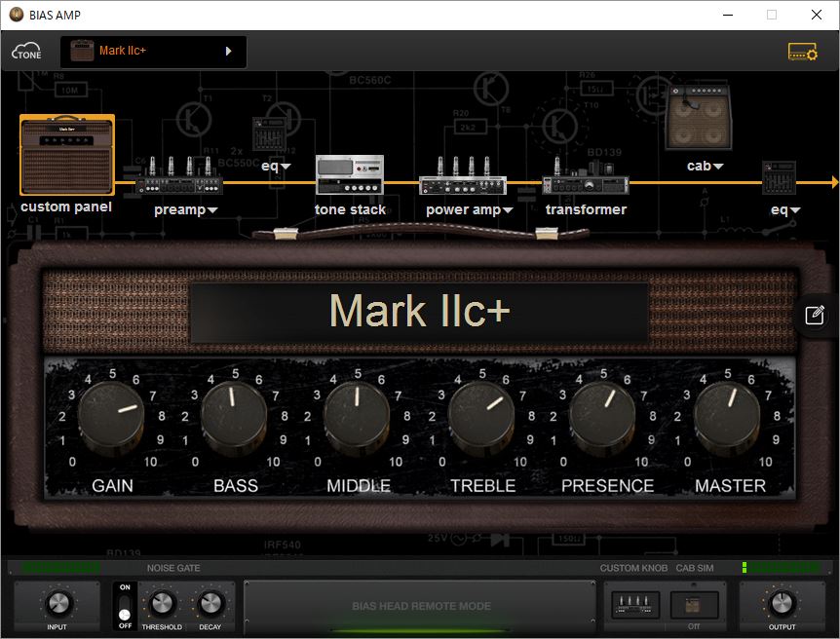This screenshot has height=639, width=840.
Task: Click the BIAS HEAD REMOTE MODE display
Action: tap(421, 606)
